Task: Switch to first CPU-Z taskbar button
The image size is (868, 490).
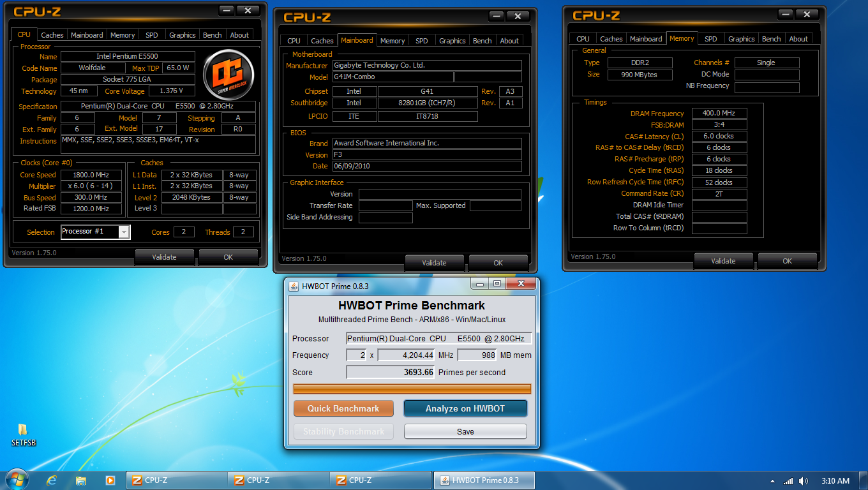Action: point(176,480)
